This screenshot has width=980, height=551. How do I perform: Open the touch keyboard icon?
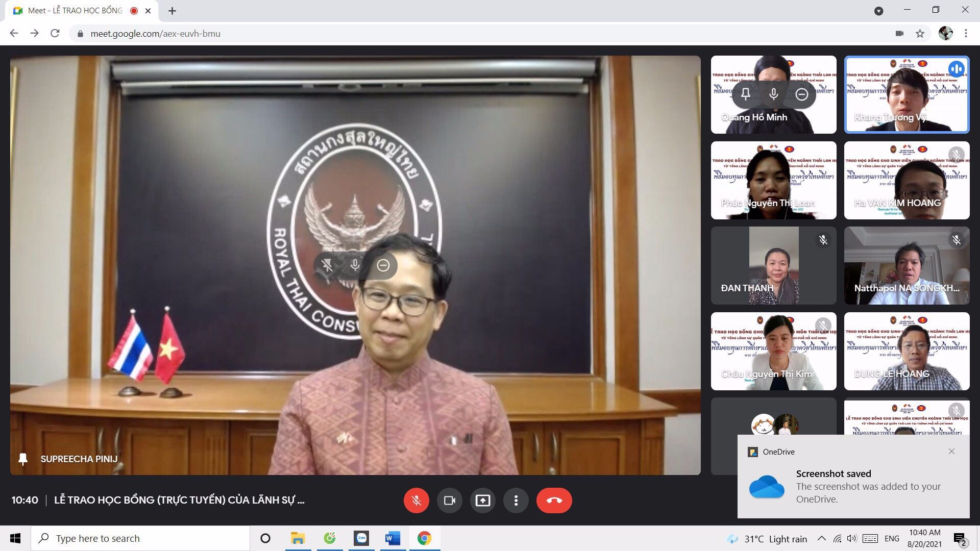click(870, 538)
